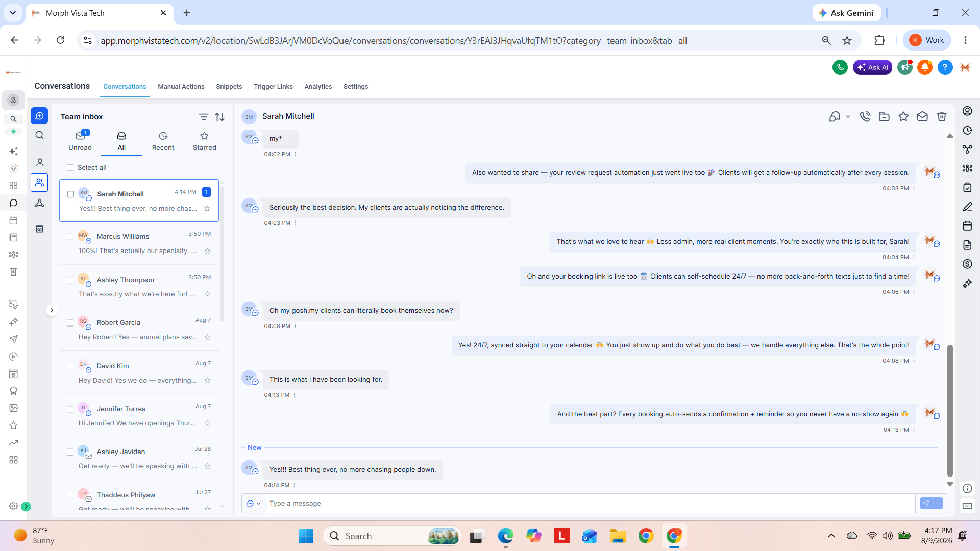
Task: Open the activity history icon in right rail
Action: [967, 130]
